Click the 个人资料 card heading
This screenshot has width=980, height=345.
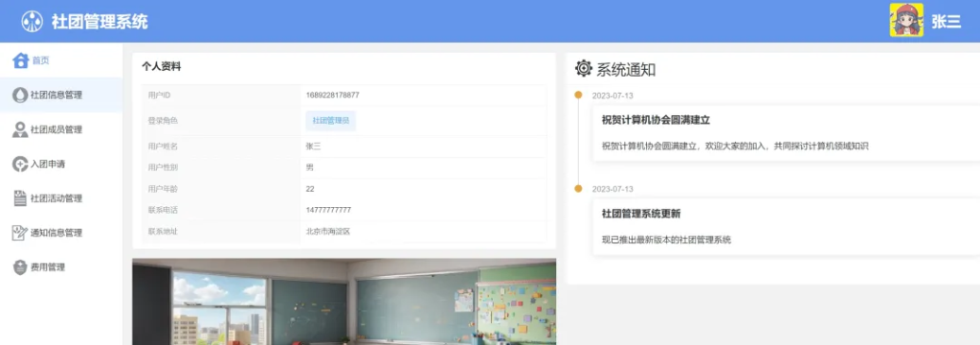point(161,66)
